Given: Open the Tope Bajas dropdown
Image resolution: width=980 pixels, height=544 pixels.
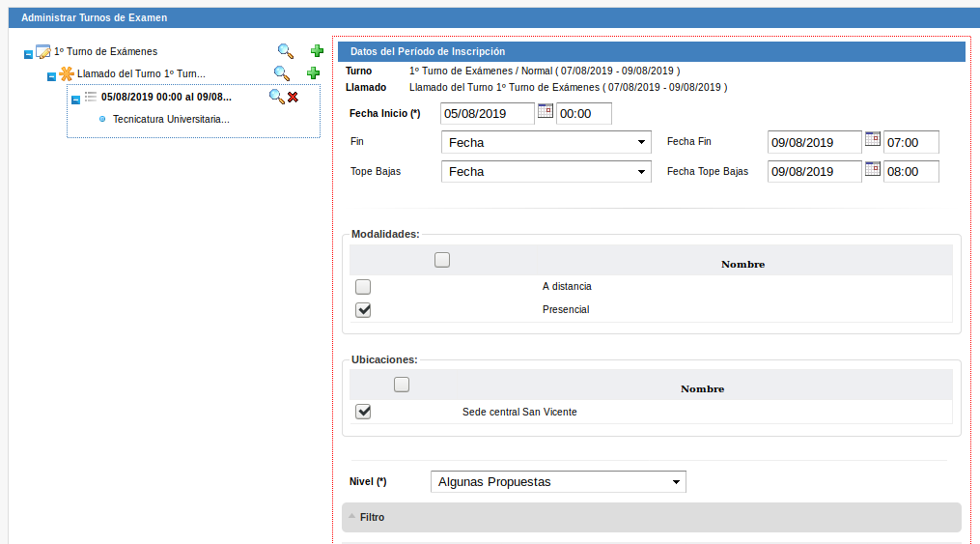Looking at the screenshot, I should (x=546, y=172).
